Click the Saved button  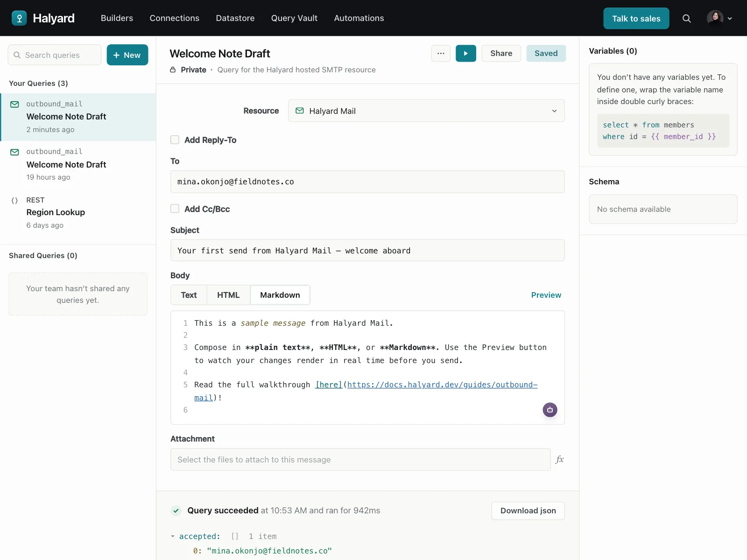(x=546, y=53)
